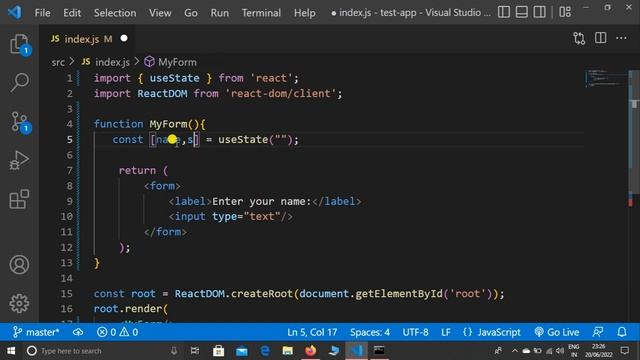Image resolution: width=640 pixels, height=360 pixels.
Task: Click the feedback icon in status bar
Action: pyautogui.click(x=598, y=332)
